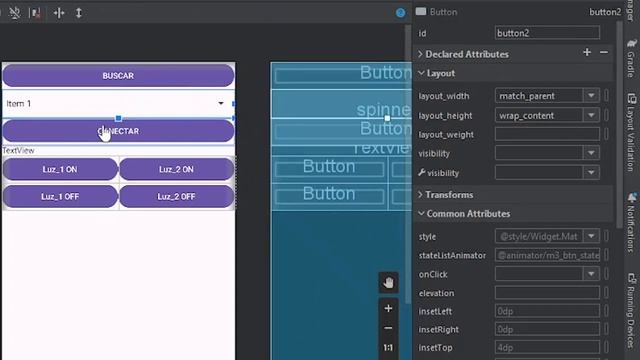This screenshot has height=360, width=640.
Task: Click the resource picker bar beside layout_height
Action: click(x=606, y=116)
